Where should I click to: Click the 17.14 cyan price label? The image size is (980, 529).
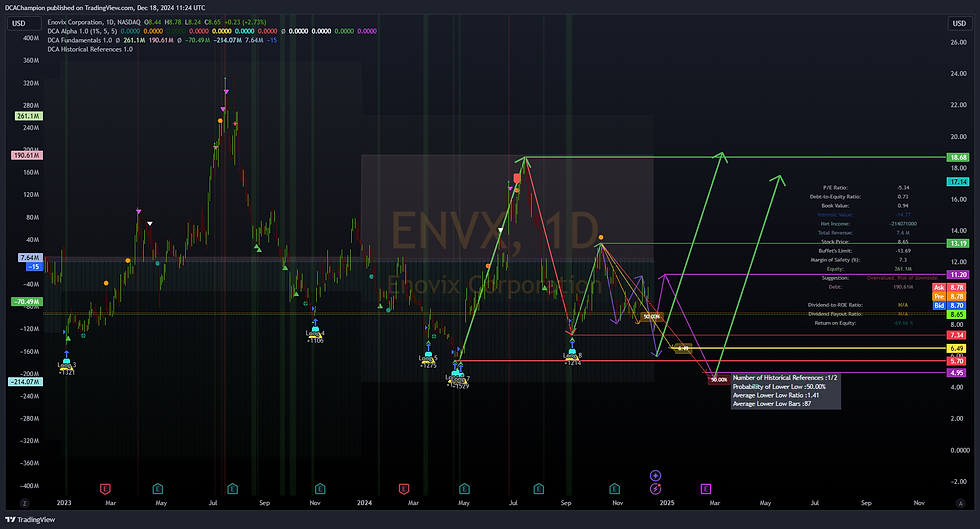tap(958, 182)
